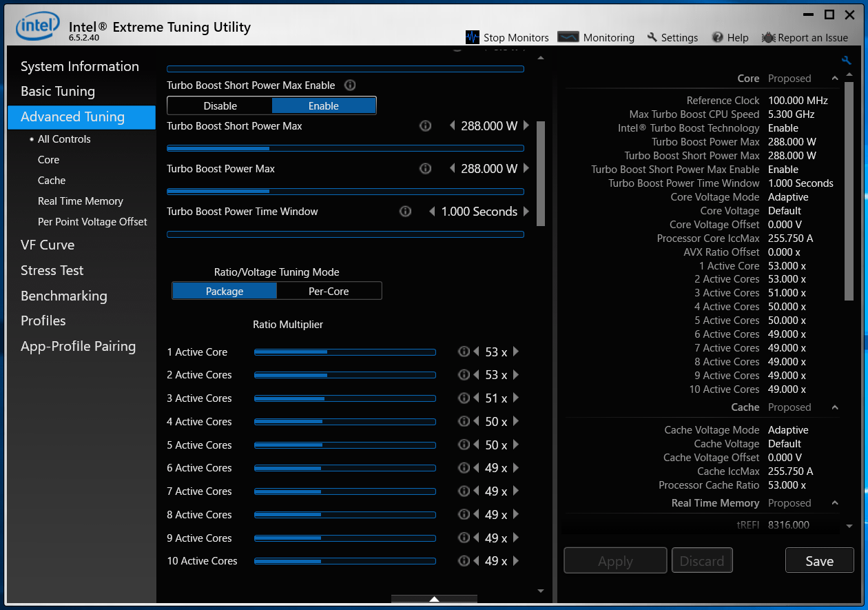Click the 5 Active Cores ratio slider
This screenshot has width=868, height=610.
coord(345,445)
